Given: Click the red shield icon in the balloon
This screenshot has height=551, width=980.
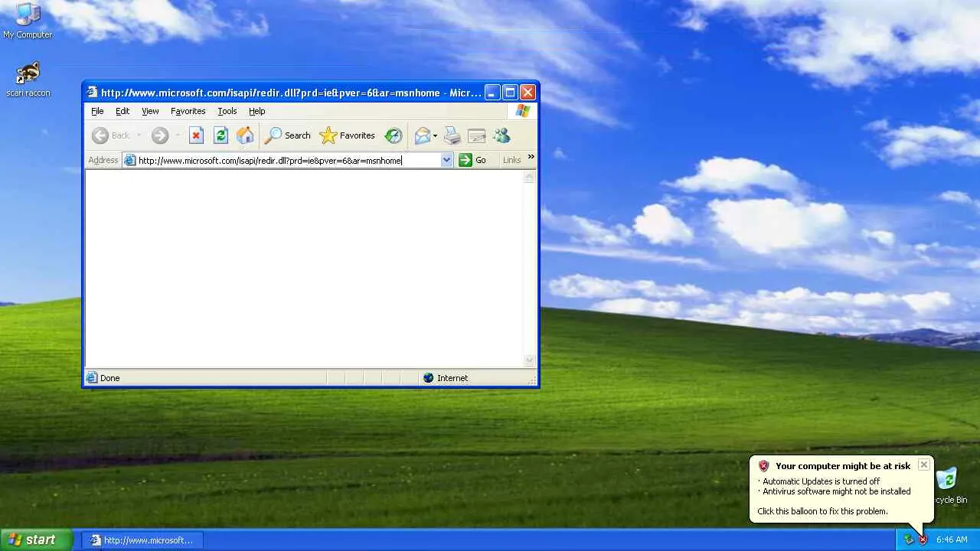Looking at the screenshot, I should tap(763, 466).
